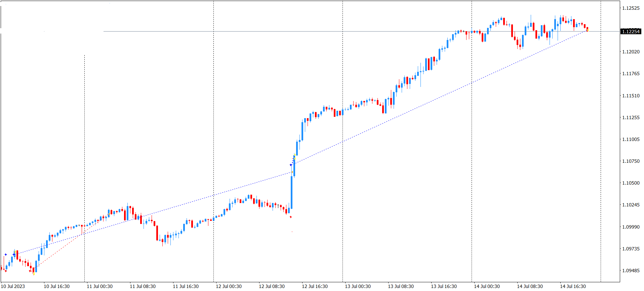Select the 12 Jul 08:30 time label
The height and width of the screenshot is (291, 644).
click(272, 286)
